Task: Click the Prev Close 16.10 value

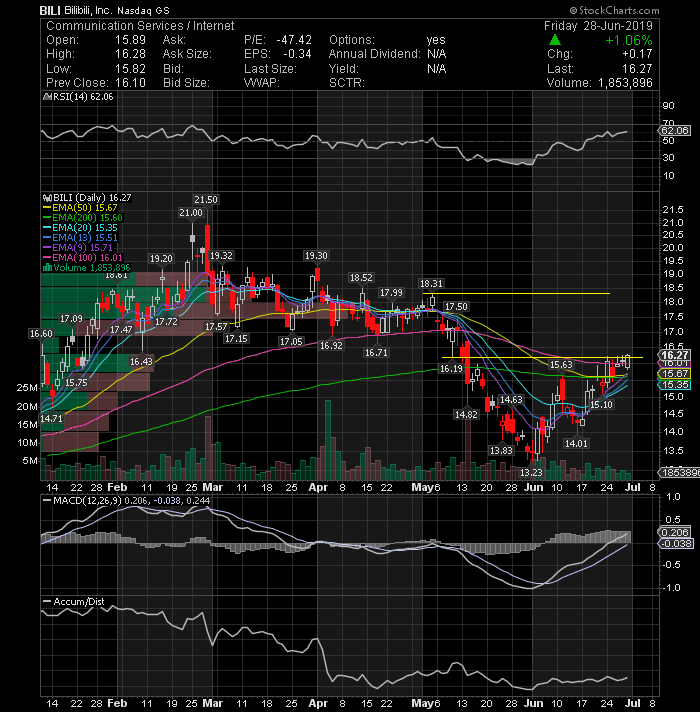Action: point(130,83)
